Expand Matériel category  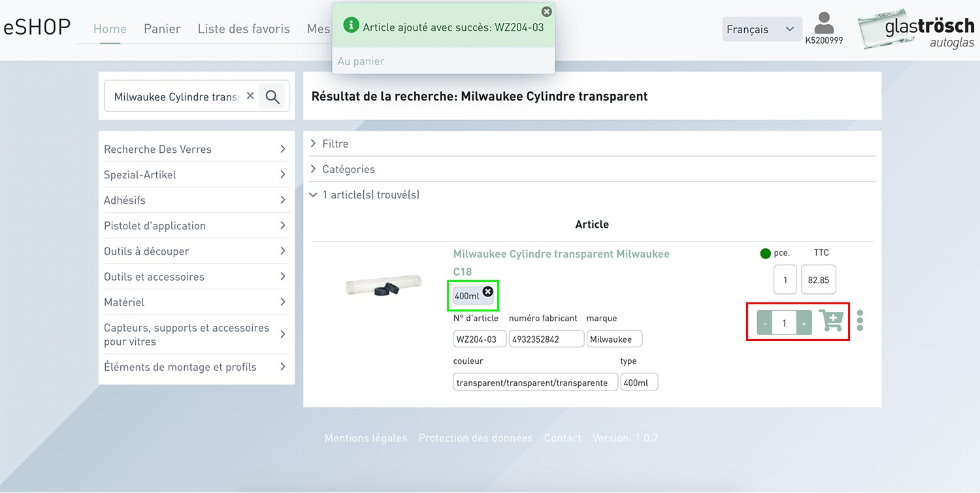coord(196,302)
